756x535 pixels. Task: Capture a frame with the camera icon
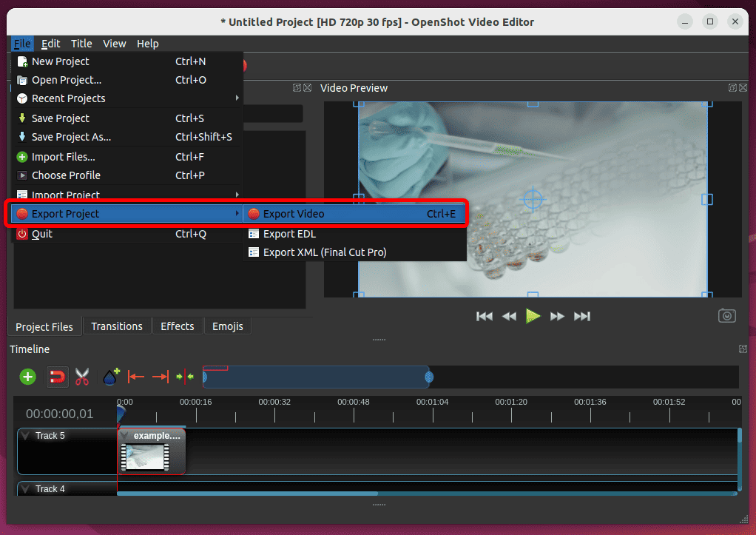tap(726, 315)
